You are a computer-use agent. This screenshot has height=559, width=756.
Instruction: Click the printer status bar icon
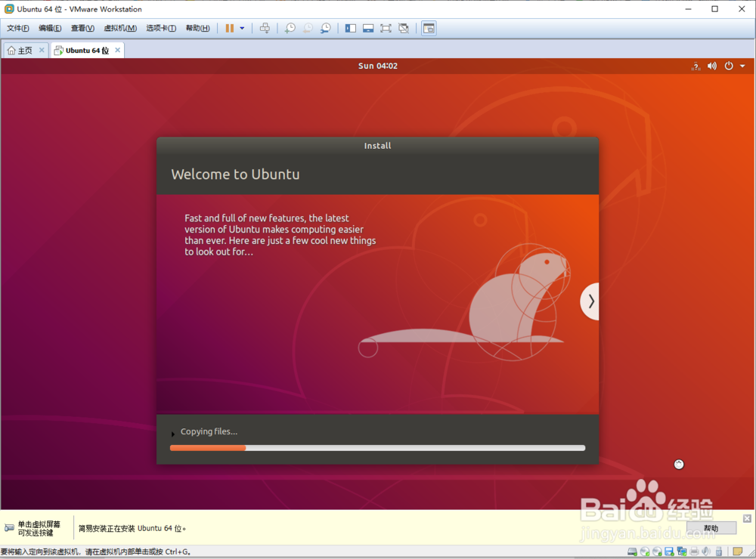694,551
